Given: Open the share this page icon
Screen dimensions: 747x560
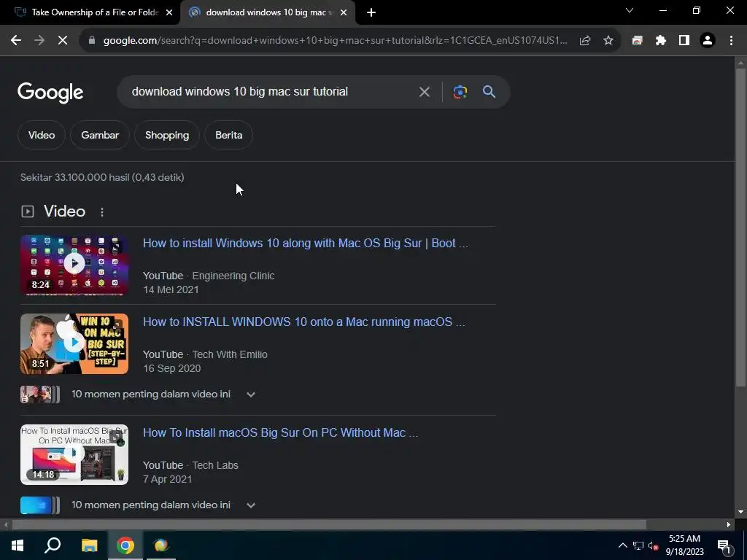Looking at the screenshot, I should pos(585,41).
